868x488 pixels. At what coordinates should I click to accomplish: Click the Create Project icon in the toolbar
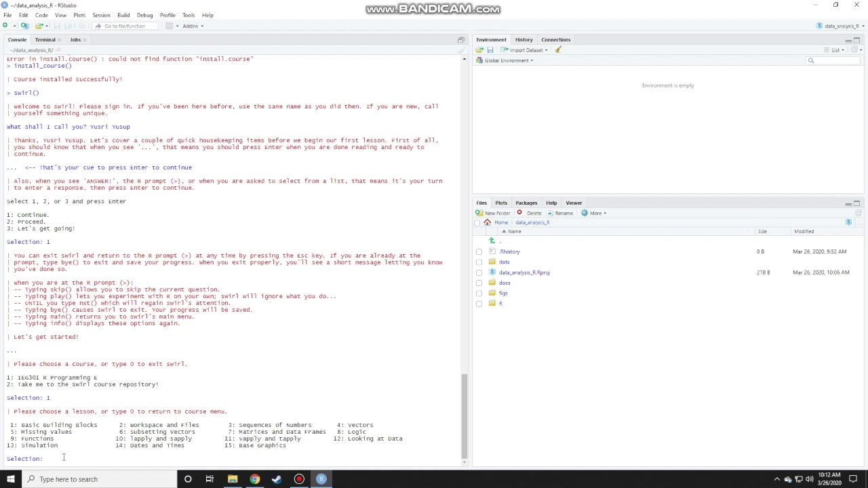point(24,26)
